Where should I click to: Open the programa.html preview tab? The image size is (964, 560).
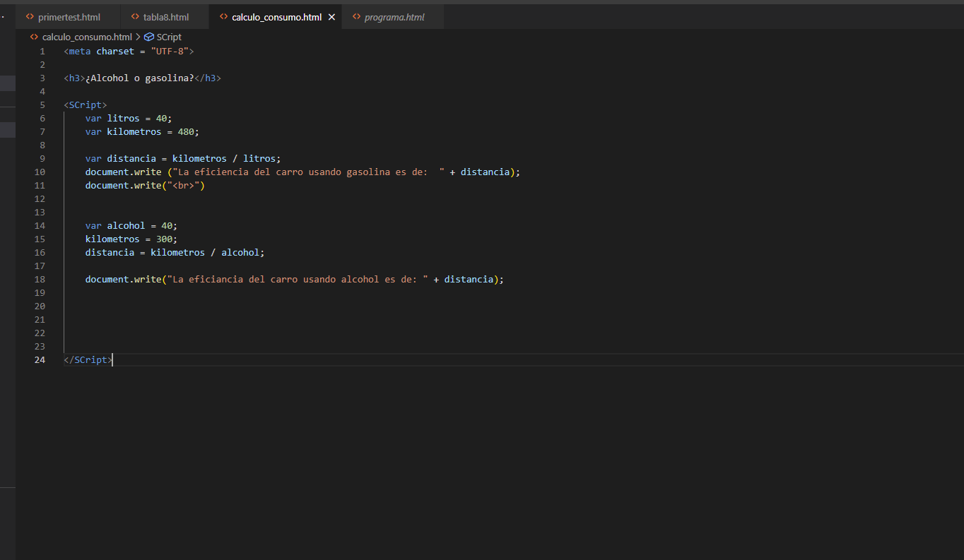394,17
